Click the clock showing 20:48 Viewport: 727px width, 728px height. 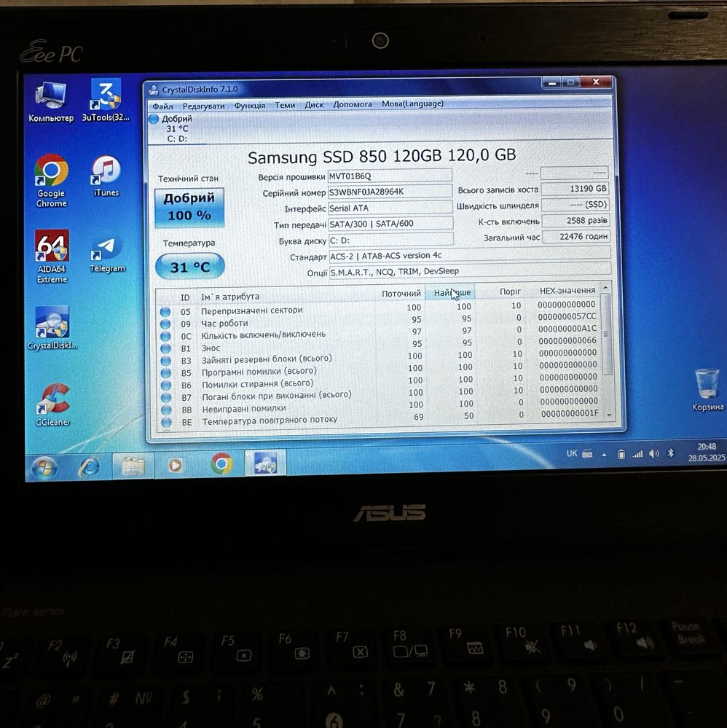[707, 446]
